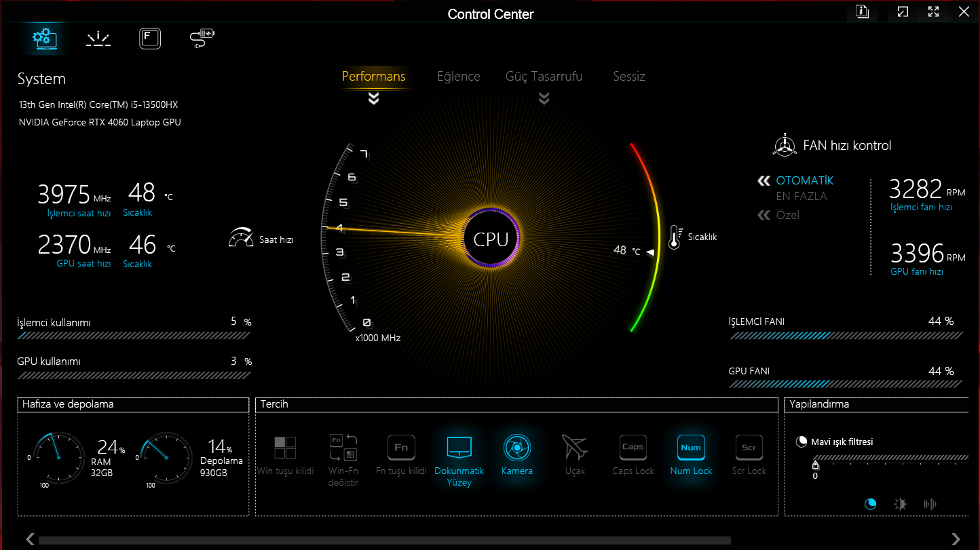Click the moon icon beside Mavi ışık filtresi

click(x=802, y=441)
